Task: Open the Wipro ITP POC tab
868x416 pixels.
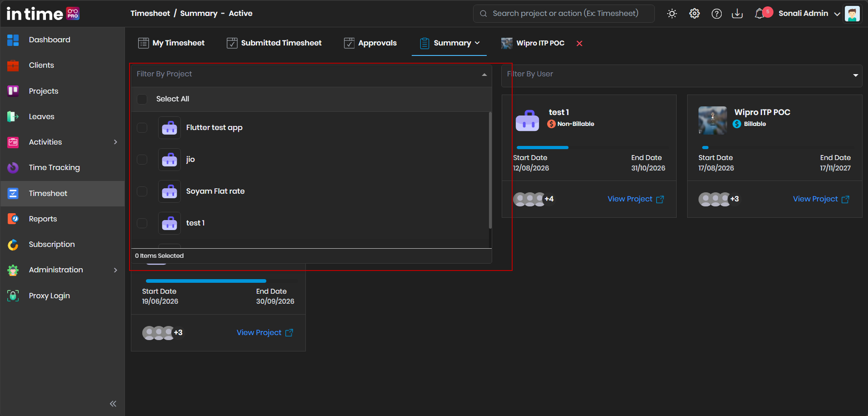Action: point(533,43)
